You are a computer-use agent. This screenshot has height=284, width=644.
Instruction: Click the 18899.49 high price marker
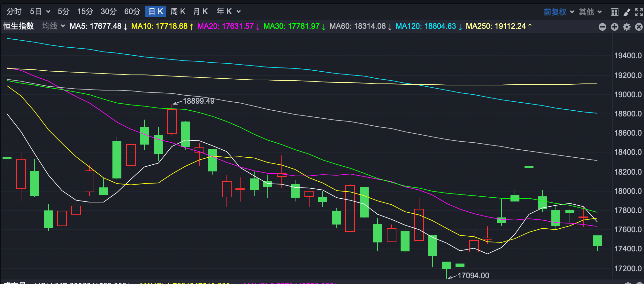[x=198, y=101]
